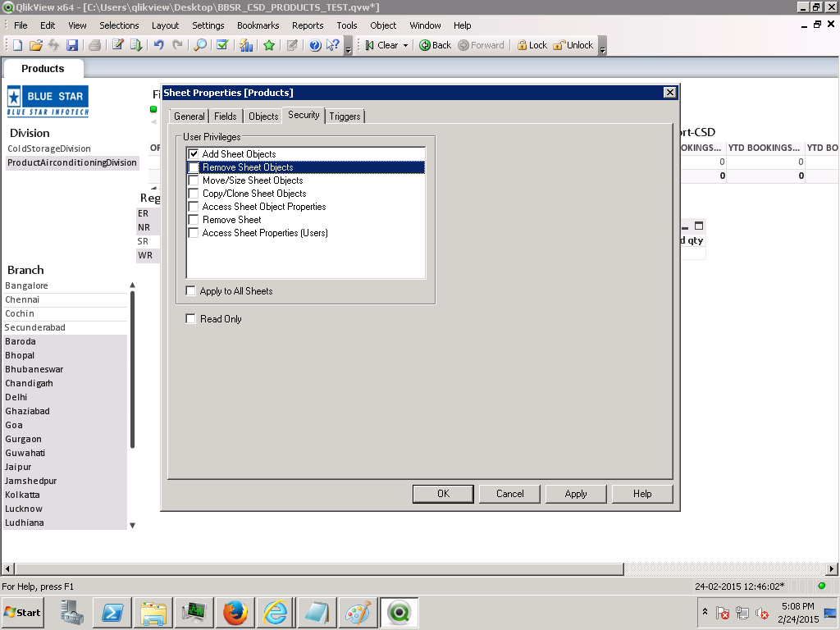Switch to the Objects tab
This screenshot has height=630, width=840.
tap(263, 116)
